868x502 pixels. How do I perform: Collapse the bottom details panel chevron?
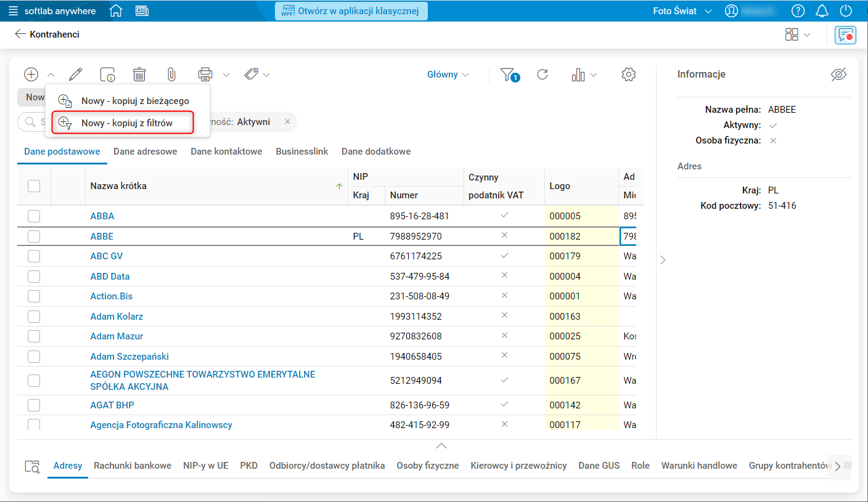pos(441,446)
